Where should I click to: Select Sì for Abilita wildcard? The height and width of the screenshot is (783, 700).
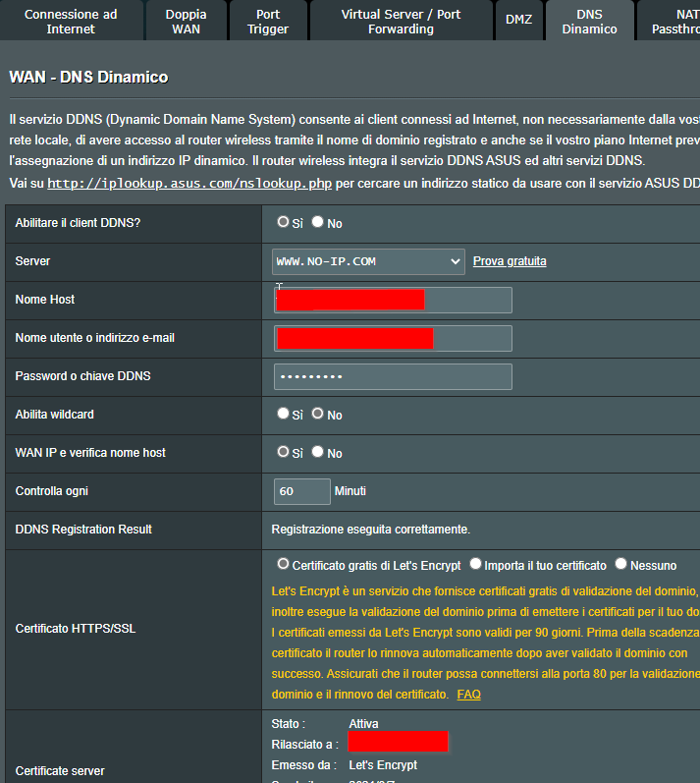[283, 414]
